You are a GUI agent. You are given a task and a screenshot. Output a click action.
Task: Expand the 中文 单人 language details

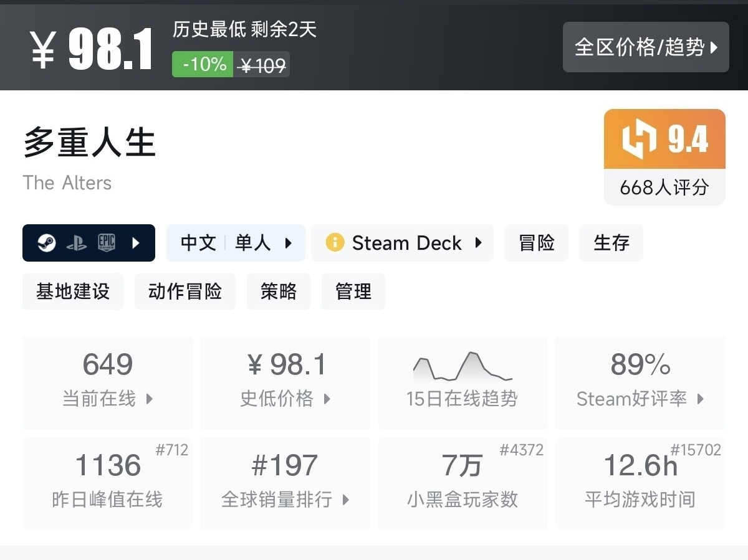(236, 243)
